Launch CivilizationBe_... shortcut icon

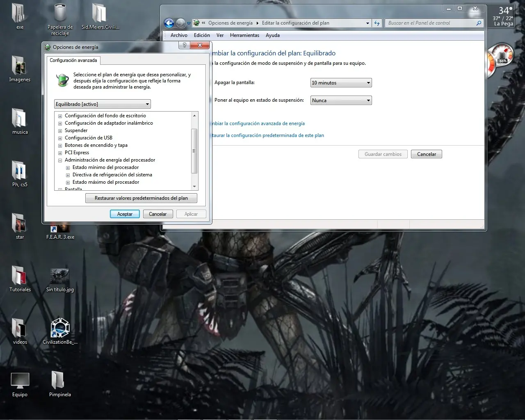click(60, 331)
